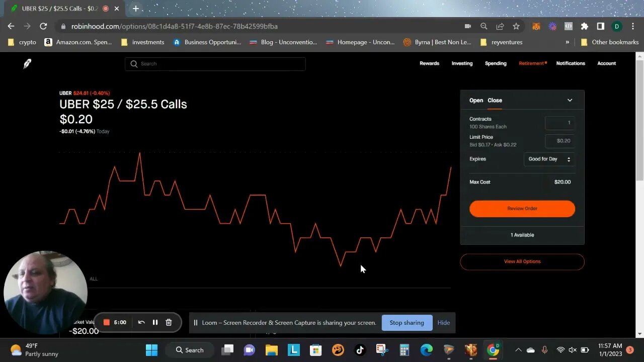Open the Account menu
Viewport: 644px width, 362px height.
pos(606,63)
